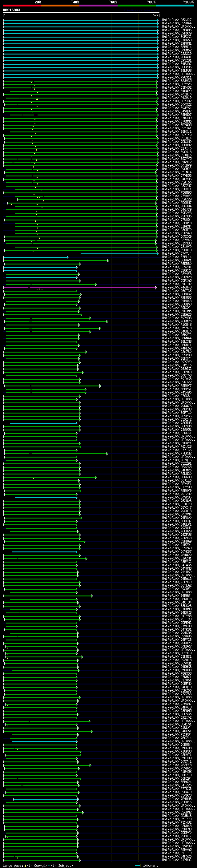Select the UniRef100_B8LXM6 hit label
The height and width of the screenshot is (868, 197).
[177, 342]
